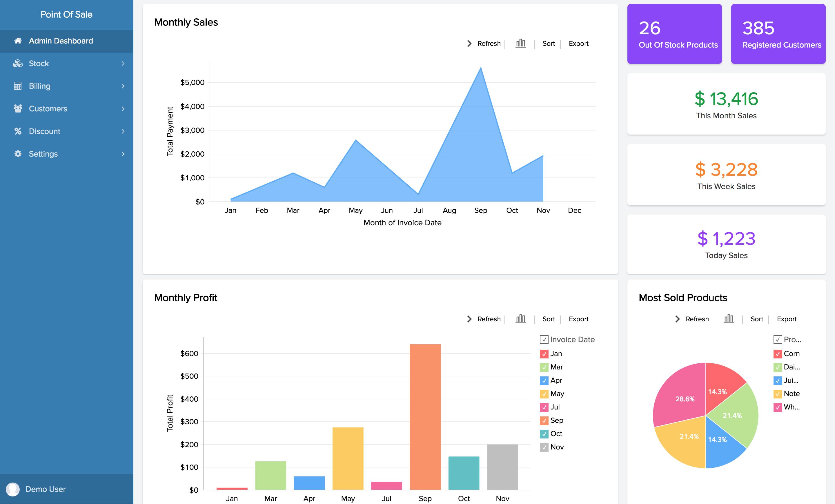Screen dimensions: 835x504
Task: Click Sort in the Most Sold Products panel
Action: coord(756,319)
